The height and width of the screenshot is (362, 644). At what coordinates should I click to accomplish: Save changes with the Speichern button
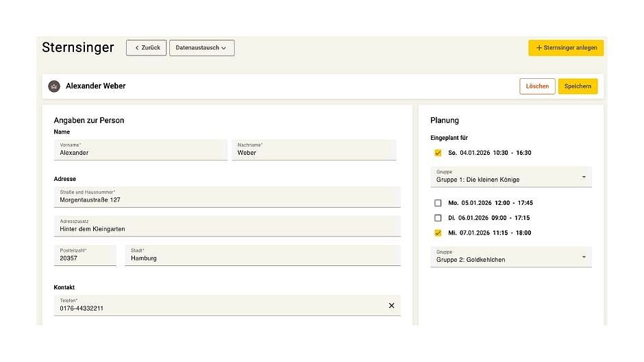point(578,86)
